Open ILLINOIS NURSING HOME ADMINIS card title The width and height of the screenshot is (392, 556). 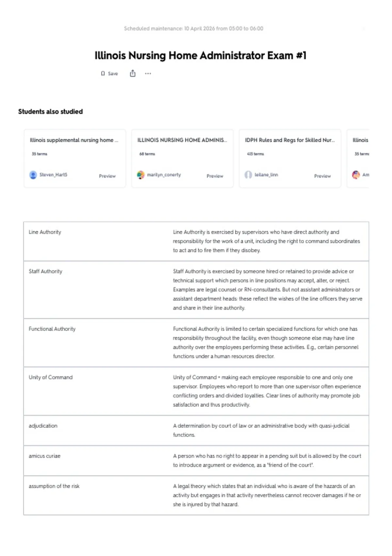(182, 140)
